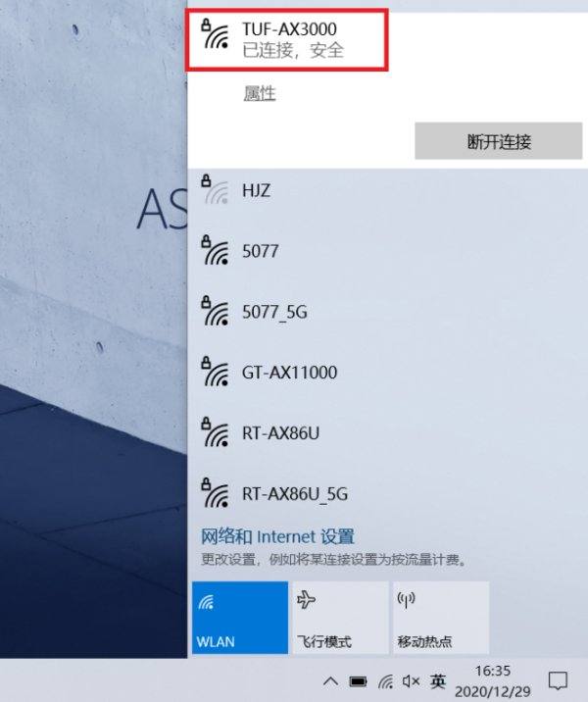Open the 属性 properties link
Viewport: 588px width, 702px height.
260,93
